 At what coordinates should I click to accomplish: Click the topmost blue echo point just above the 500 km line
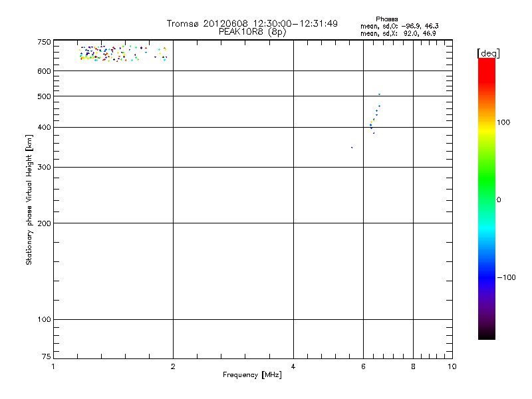point(379,94)
